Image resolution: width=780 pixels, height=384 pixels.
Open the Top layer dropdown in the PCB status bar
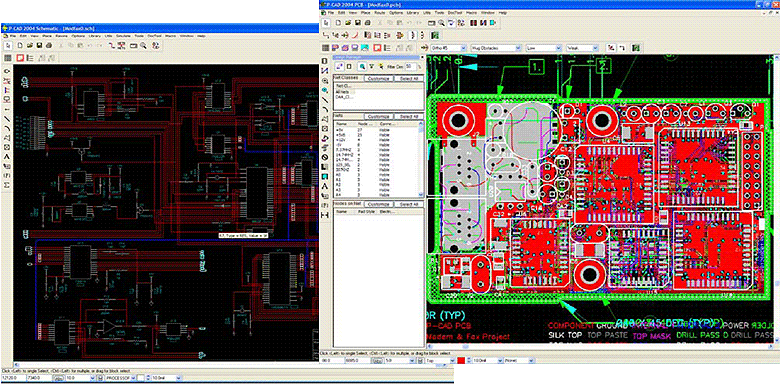(440, 361)
